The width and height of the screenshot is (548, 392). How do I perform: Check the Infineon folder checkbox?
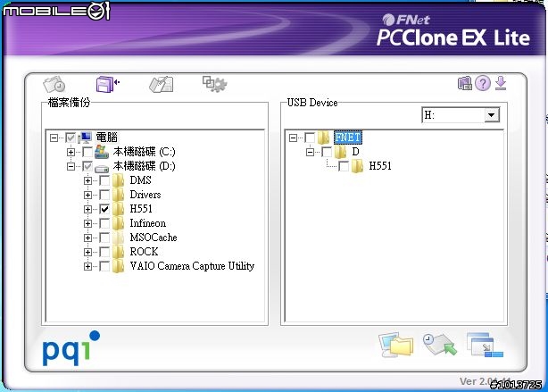click(x=104, y=223)
